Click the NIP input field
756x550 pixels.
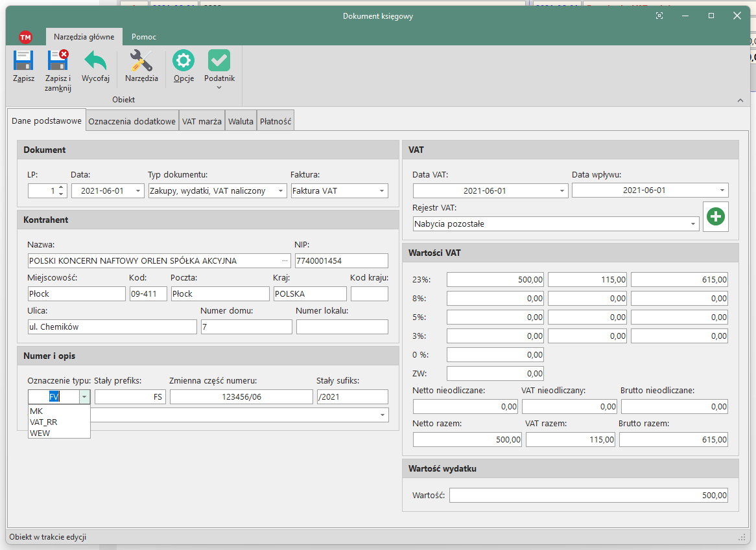[x=341, y=261]
